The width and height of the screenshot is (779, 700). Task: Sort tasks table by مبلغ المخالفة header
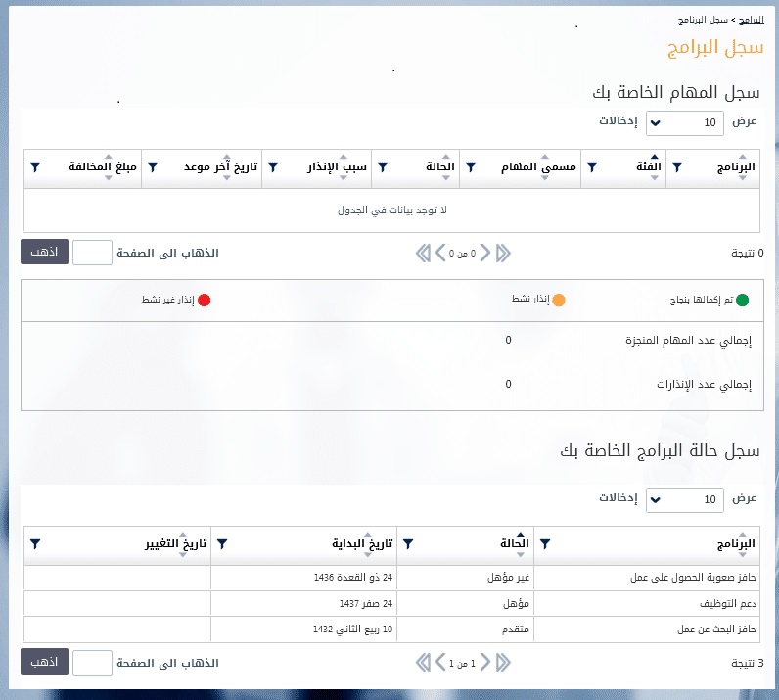pos(103,167)
